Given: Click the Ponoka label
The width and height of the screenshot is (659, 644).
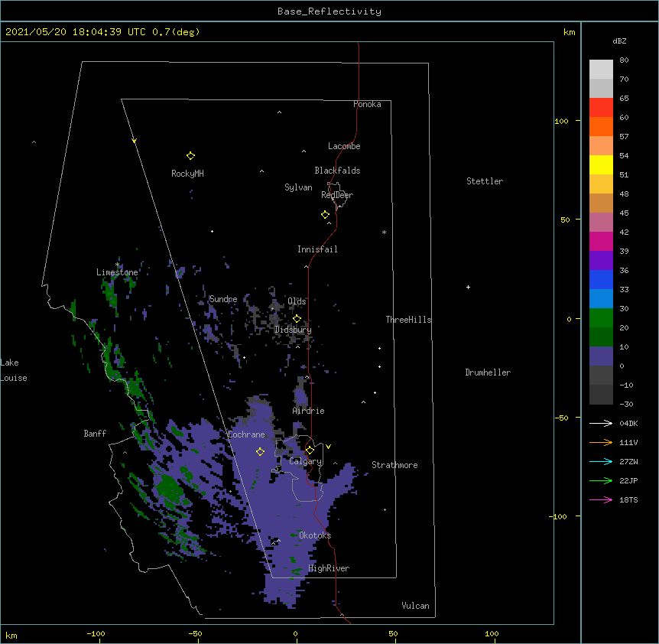Looking at the screenshot, I should tap(367, 104).
